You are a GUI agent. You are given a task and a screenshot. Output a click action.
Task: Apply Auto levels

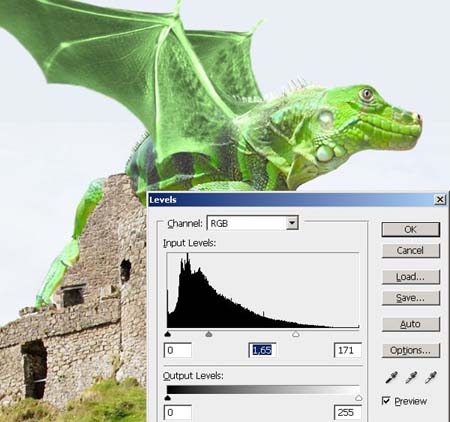tap(411, 324)
